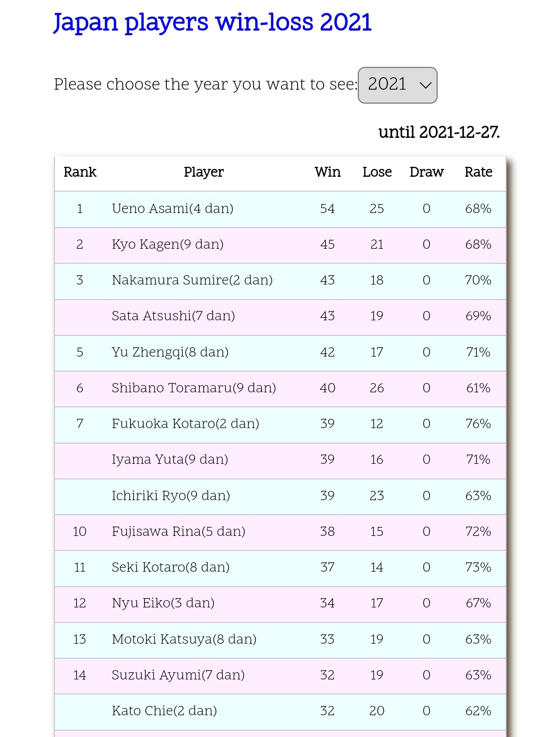560x737 pixels.
Task: Click the Rank column header
Action: 80,172
